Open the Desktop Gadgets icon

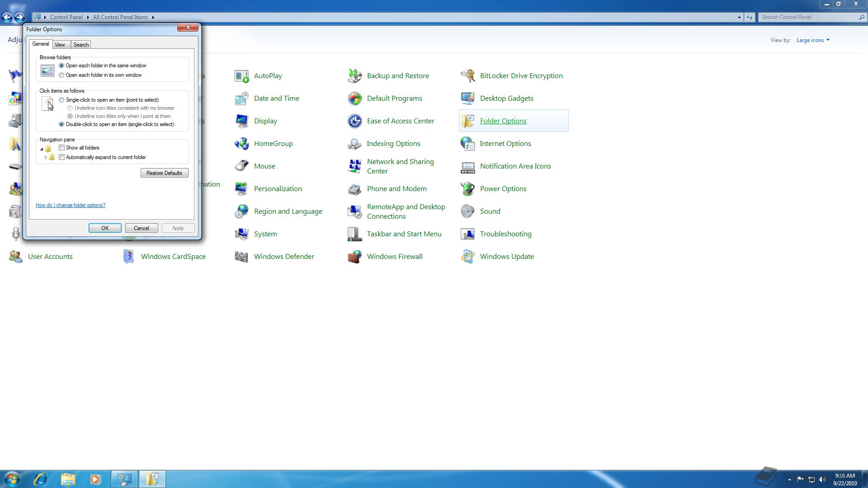(468, 99)
